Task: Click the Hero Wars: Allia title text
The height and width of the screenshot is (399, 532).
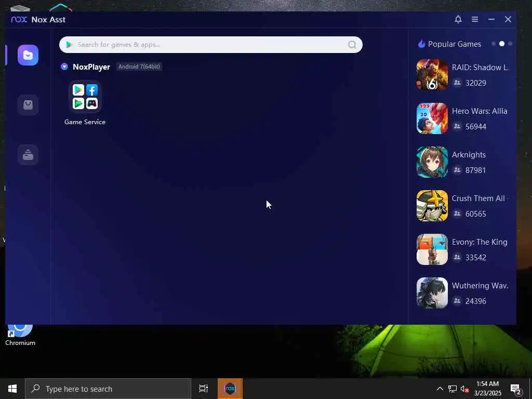Action: pyautogui.click(x=480, y=111)
